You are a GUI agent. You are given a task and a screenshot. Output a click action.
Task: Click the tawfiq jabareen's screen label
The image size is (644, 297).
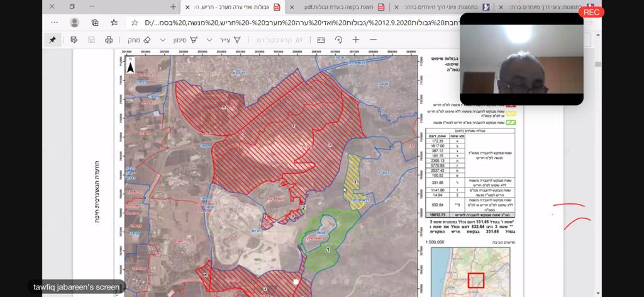(x=76, y=287)
